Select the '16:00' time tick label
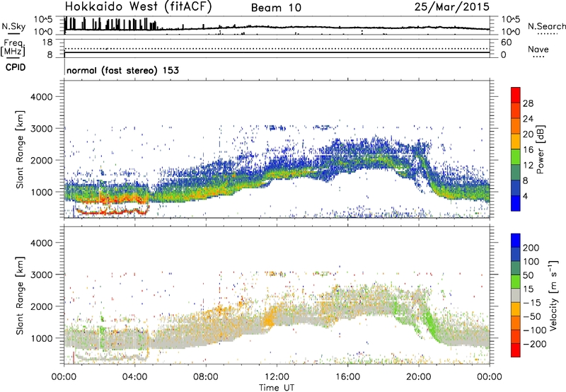 click(347, 377)
